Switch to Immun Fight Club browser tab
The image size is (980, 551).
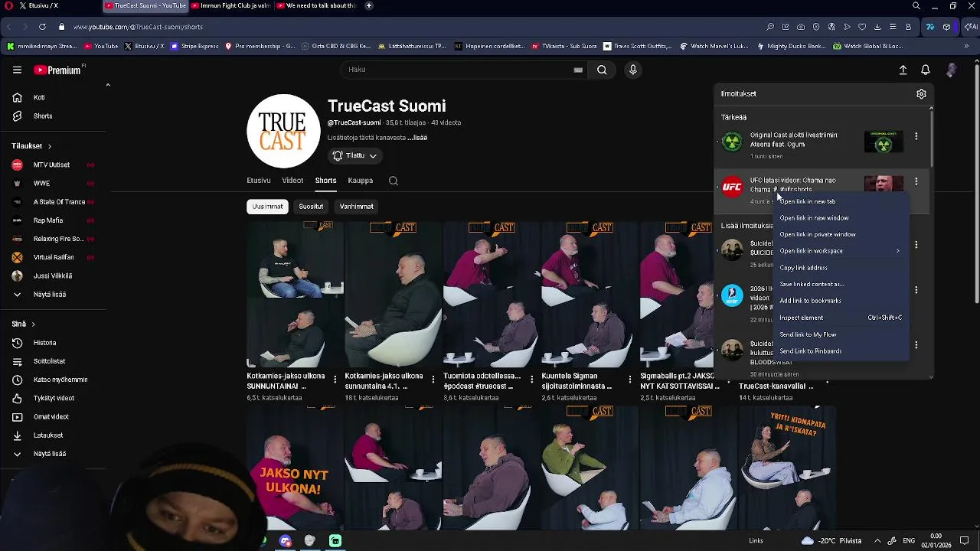(x=231, y=5)
